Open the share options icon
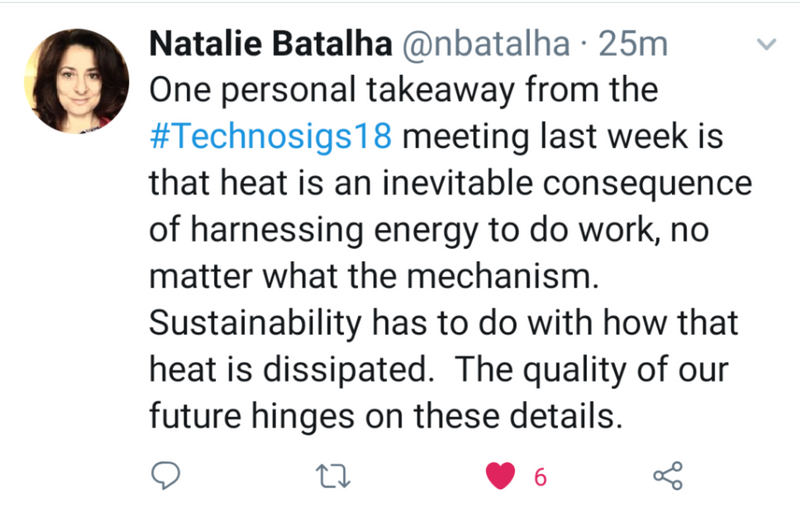Screen dimensions: 800x511 click(x=667, y=477)
